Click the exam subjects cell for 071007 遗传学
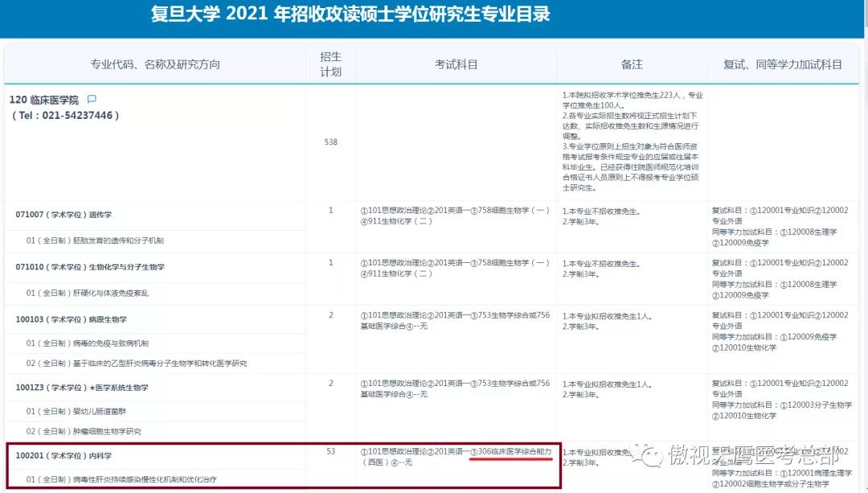Image resolution: width=868 pixels, height=493 pixels. tap(455, 216)
